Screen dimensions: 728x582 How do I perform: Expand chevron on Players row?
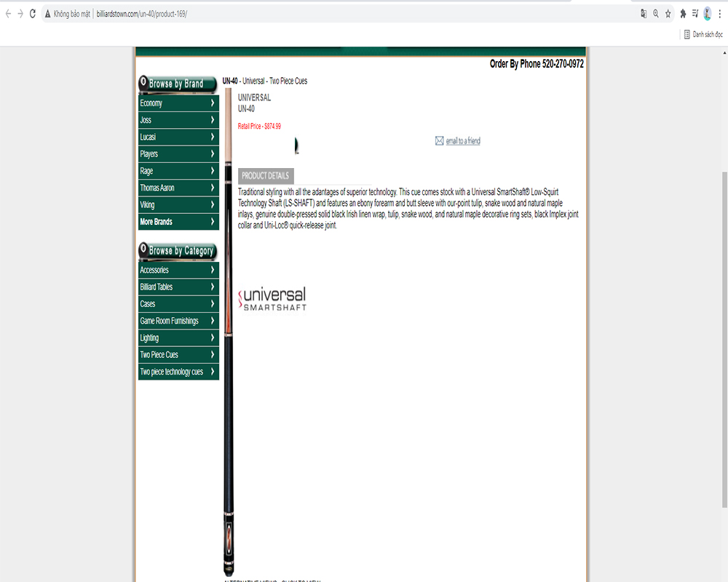[212, 154]
